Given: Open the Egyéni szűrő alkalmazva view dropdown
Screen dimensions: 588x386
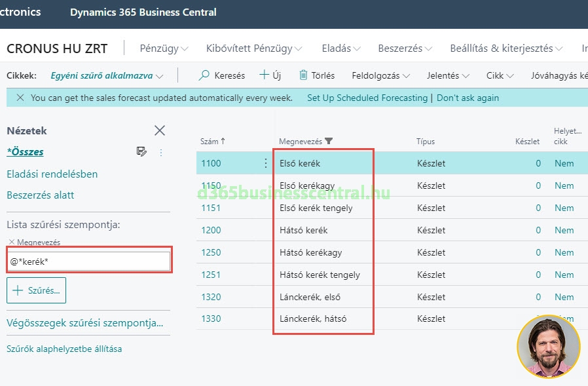Looking at the screenshot, I should 107,75.
